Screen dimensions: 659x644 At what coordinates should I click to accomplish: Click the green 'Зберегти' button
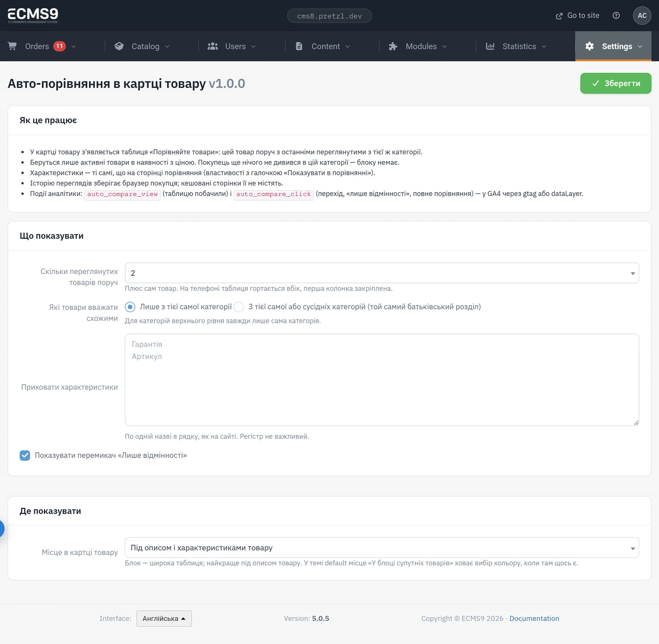(x=616, y=83)
